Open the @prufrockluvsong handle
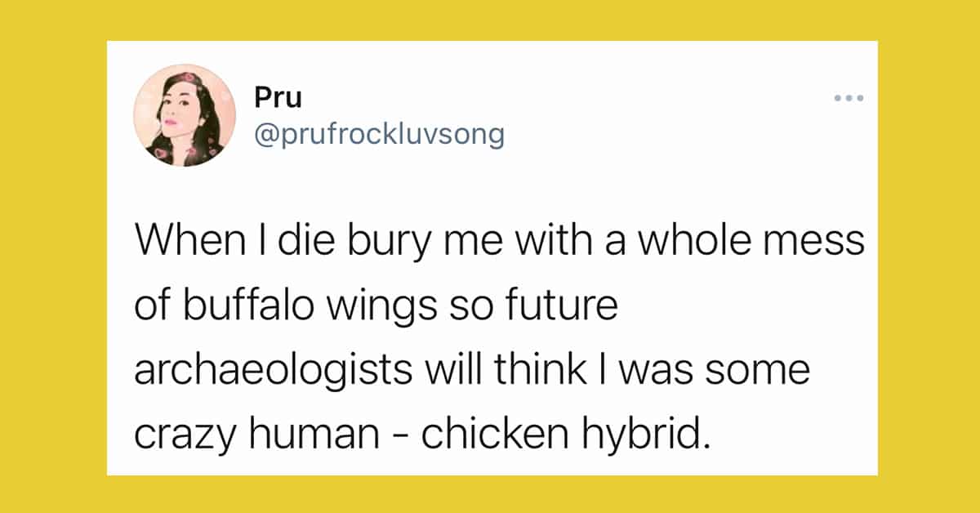 click(380, 133)
